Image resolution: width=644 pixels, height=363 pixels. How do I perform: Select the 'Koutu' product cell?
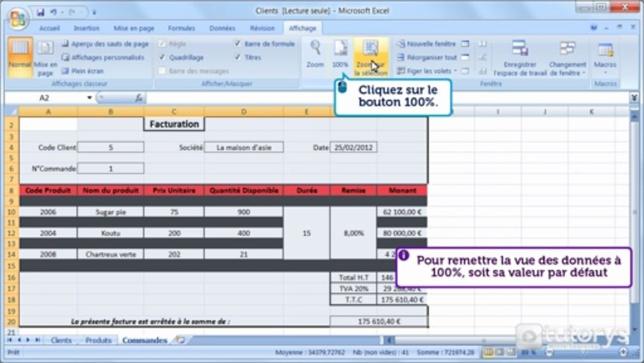pyautogui.click(x=110, y=233)
